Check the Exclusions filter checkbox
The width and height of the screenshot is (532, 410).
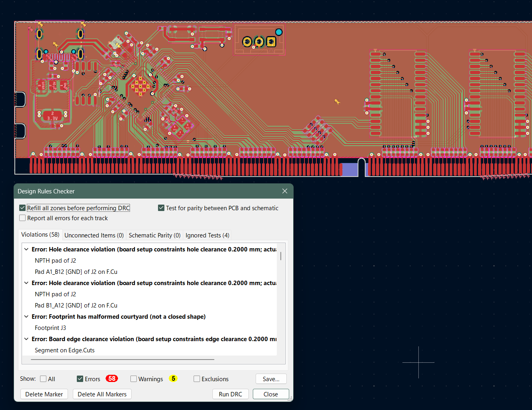(x=197, y=379)
